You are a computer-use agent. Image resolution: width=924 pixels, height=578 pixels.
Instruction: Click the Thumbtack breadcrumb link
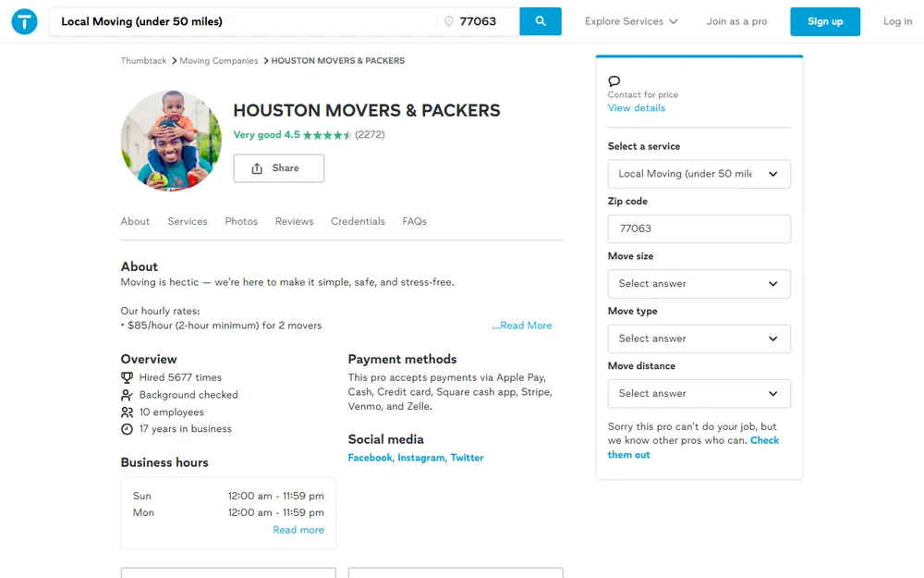[144, 61]
